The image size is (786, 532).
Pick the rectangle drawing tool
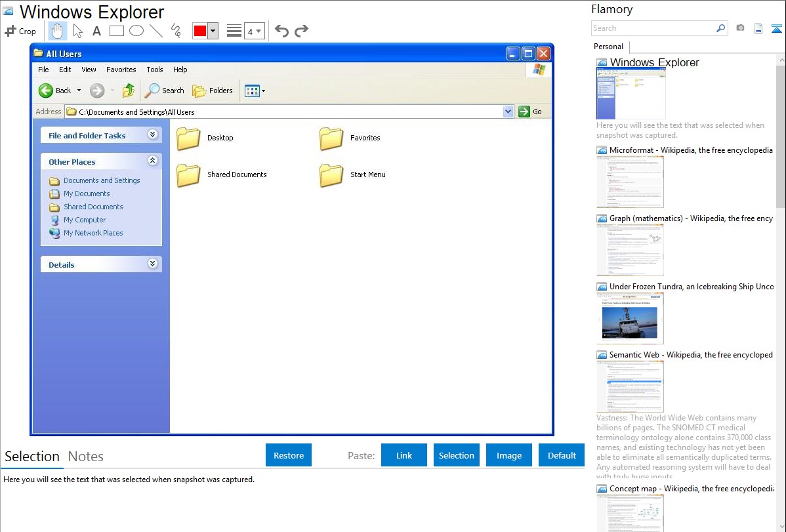116,31
